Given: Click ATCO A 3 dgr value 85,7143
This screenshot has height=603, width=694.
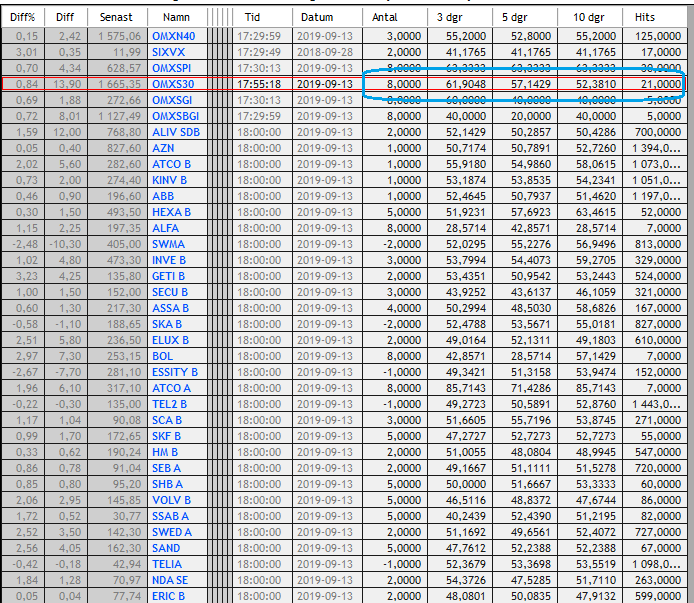Looking at the screenshot, I should pos(466,388).
